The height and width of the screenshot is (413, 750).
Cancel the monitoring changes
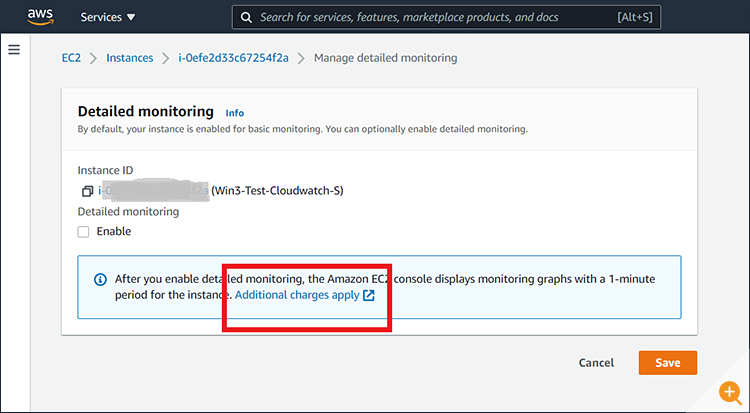[x=596, y=363]
